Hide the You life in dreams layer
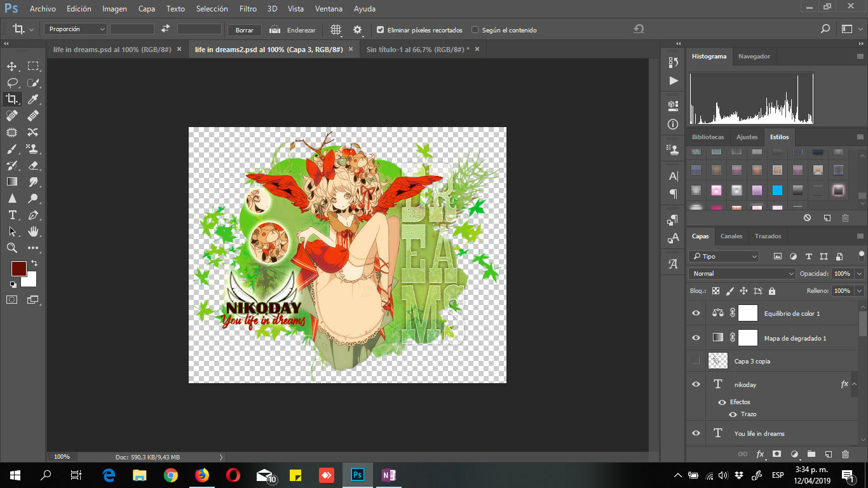Viewport: 868px width, 488px height. pyautogui.click(x=696, y=433)
